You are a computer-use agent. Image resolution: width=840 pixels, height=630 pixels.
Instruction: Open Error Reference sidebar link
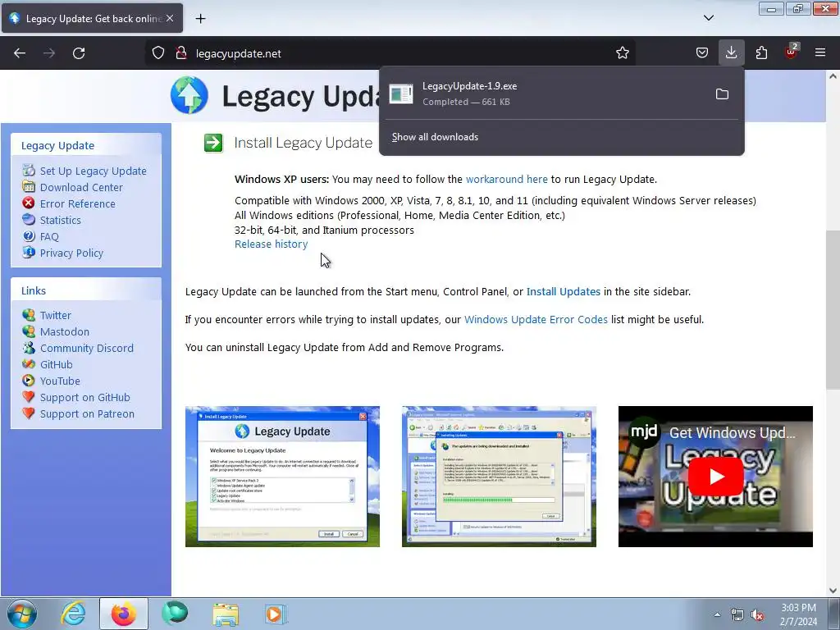click(78, 204)
